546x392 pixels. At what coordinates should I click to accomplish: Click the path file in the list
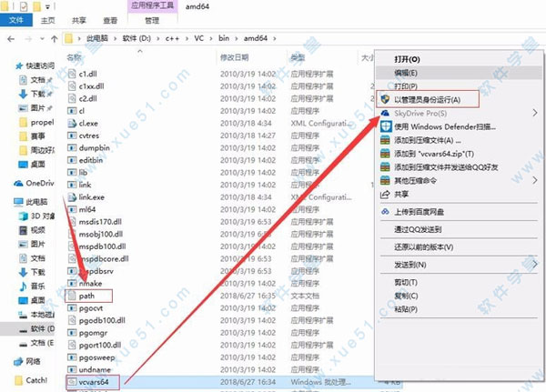coord(86,295)
